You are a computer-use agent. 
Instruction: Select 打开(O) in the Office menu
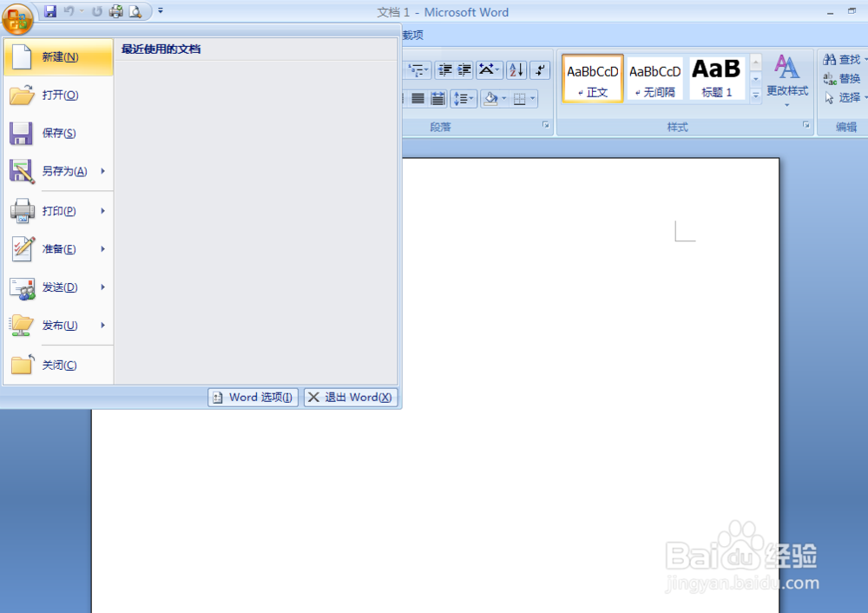pos(58,96)
